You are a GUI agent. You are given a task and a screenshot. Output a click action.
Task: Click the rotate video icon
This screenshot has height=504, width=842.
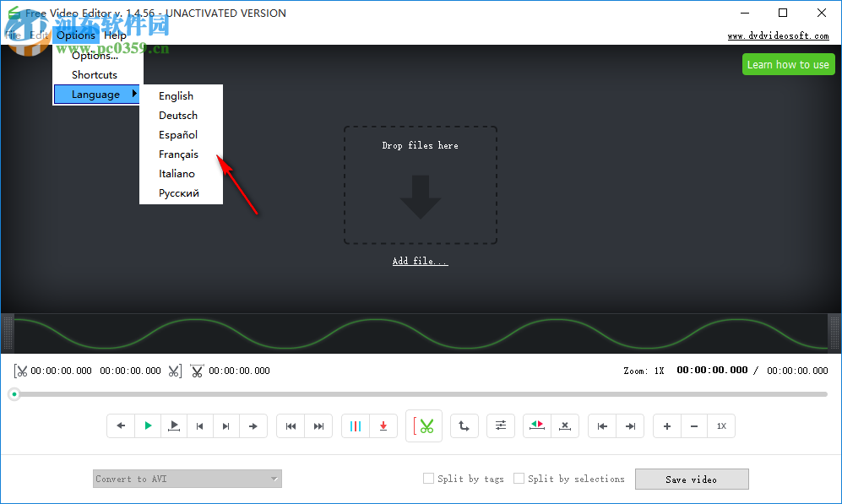pos(464,426)
